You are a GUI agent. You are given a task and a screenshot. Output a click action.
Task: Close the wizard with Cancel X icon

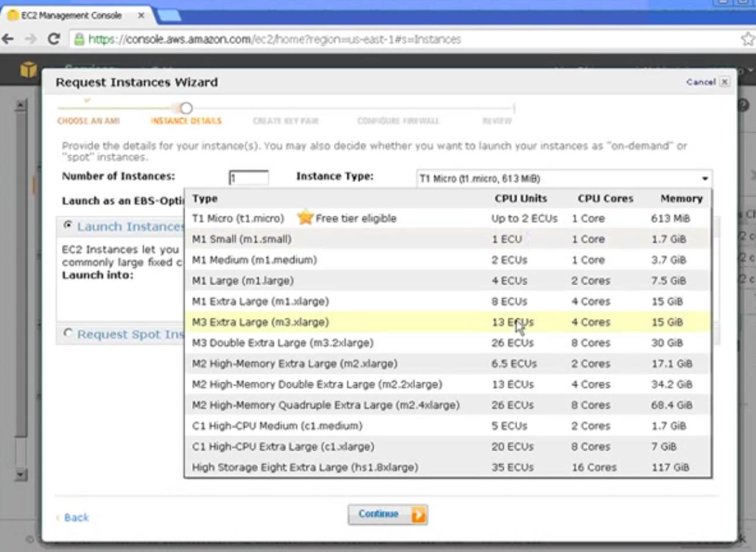pyautogui.click(x=724, y=82)
